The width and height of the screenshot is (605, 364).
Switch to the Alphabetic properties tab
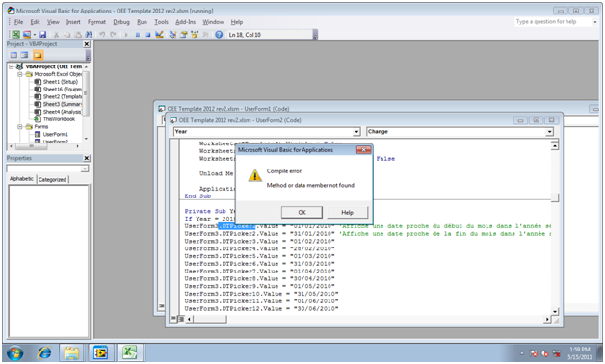pos(21,179)
